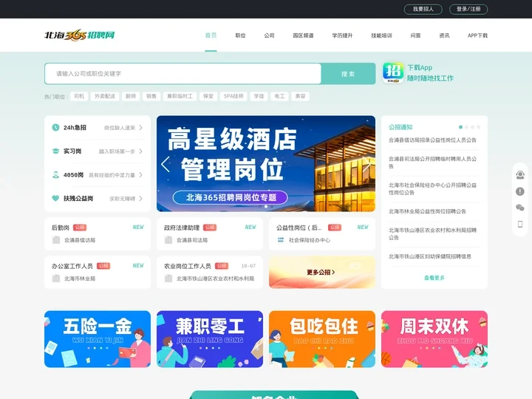Image resolution: width=532 pixels, height=399 pixels.
Task: Click the 北海365招聘网 logo
Action: [x=80, y=35]
